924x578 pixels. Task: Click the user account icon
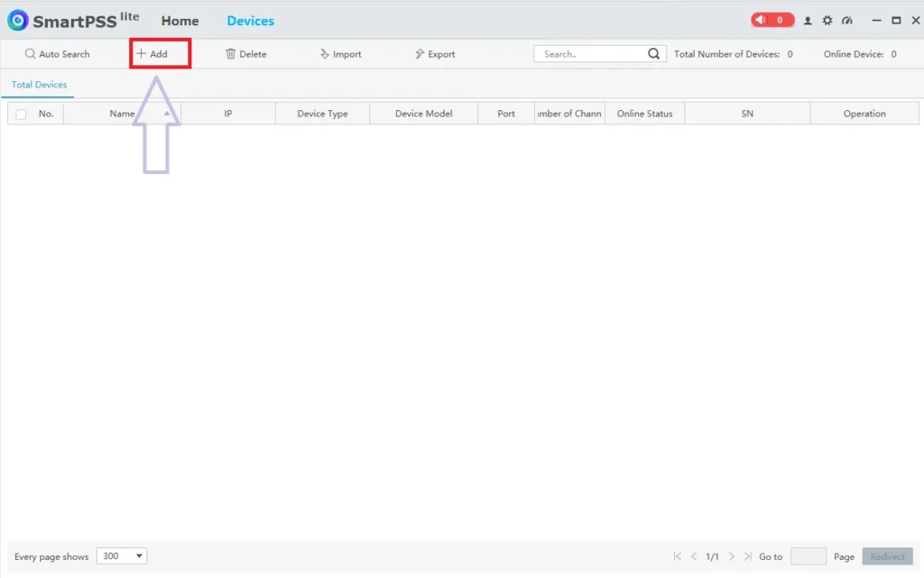(x=808, y=19)
